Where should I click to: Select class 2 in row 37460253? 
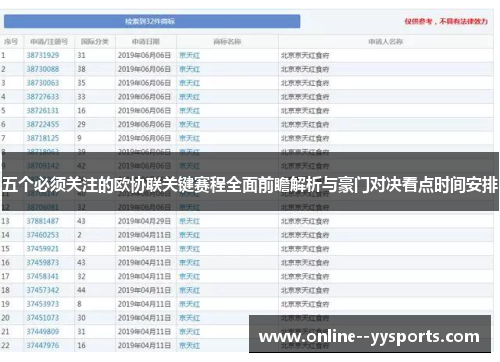click(79, 235)
